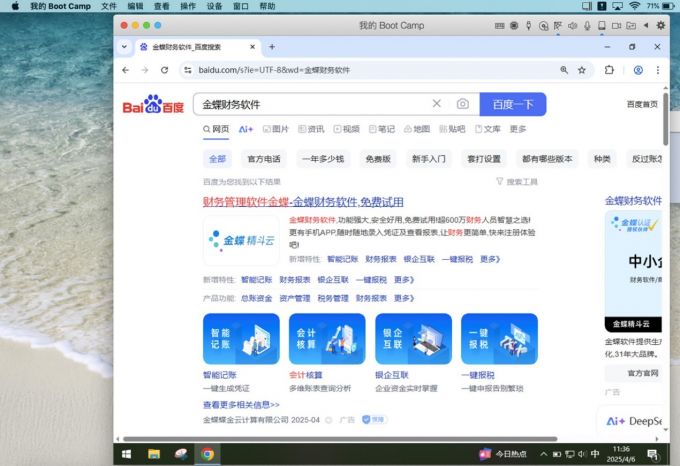Select the 种类 filter chip
Viewport: 680px width, 466px height.
point(602,159)
